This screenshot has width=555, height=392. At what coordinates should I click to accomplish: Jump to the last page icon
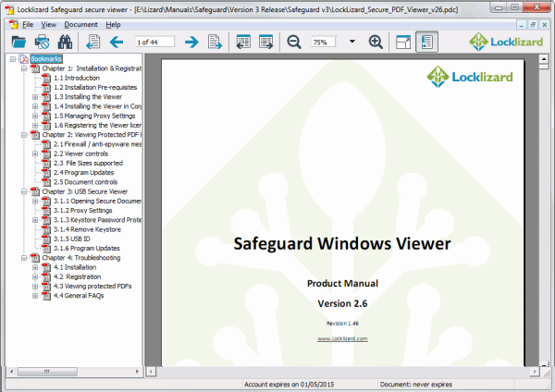click(215, 42)
